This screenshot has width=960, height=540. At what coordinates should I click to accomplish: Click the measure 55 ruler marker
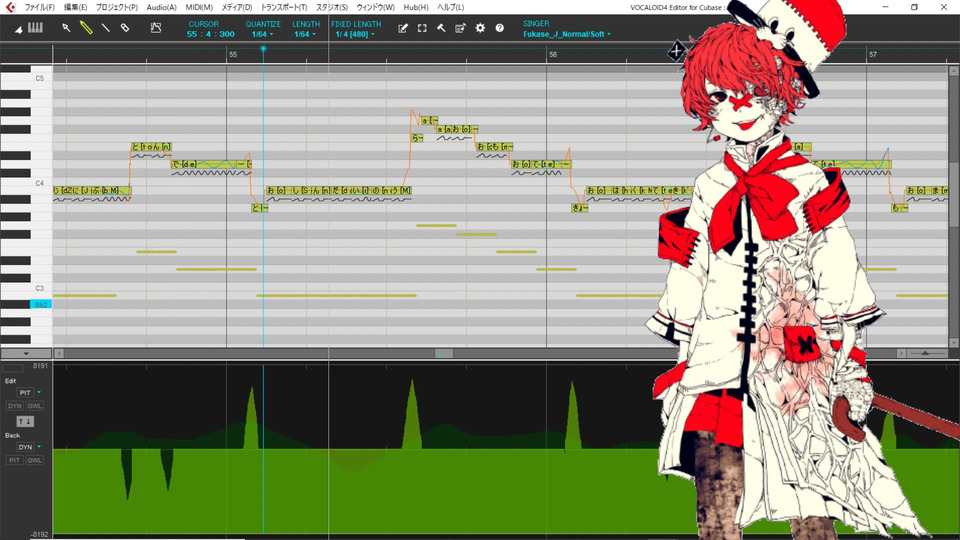click(233, 54)
